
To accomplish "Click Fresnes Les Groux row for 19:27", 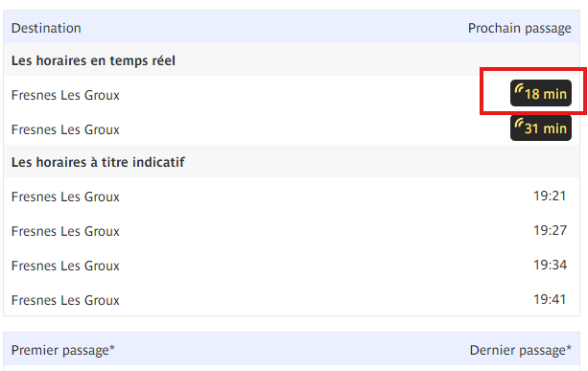I will pos(292,231).
